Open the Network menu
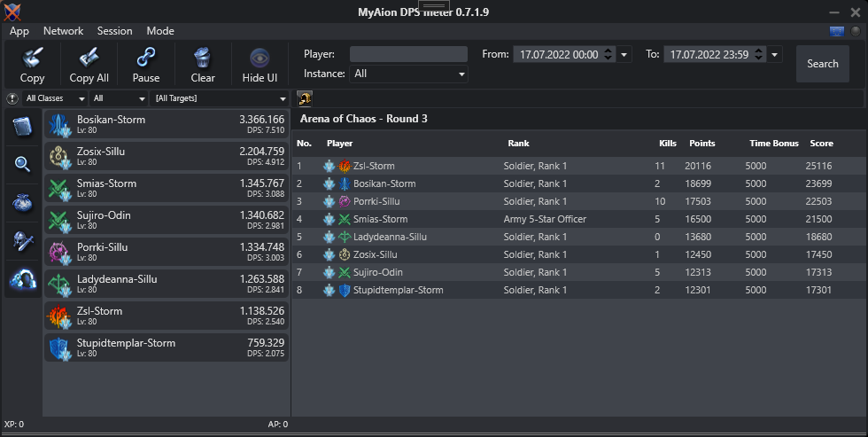 coord(63,31)
